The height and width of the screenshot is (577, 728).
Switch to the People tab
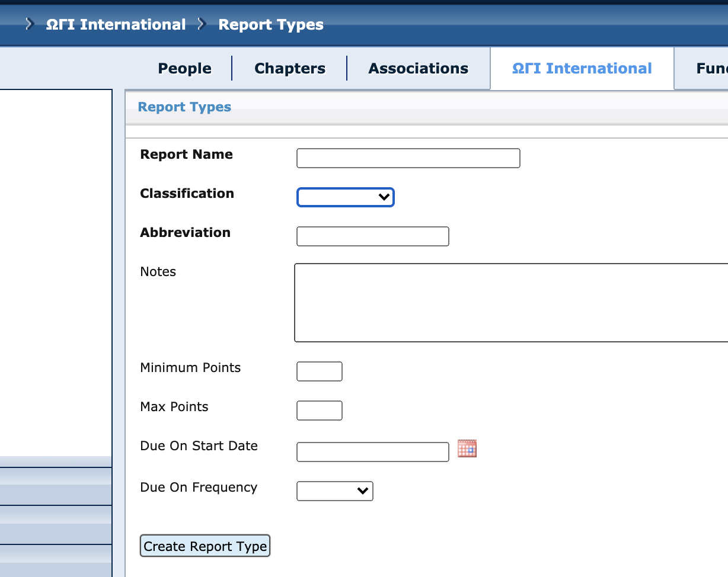click(184, 69)
